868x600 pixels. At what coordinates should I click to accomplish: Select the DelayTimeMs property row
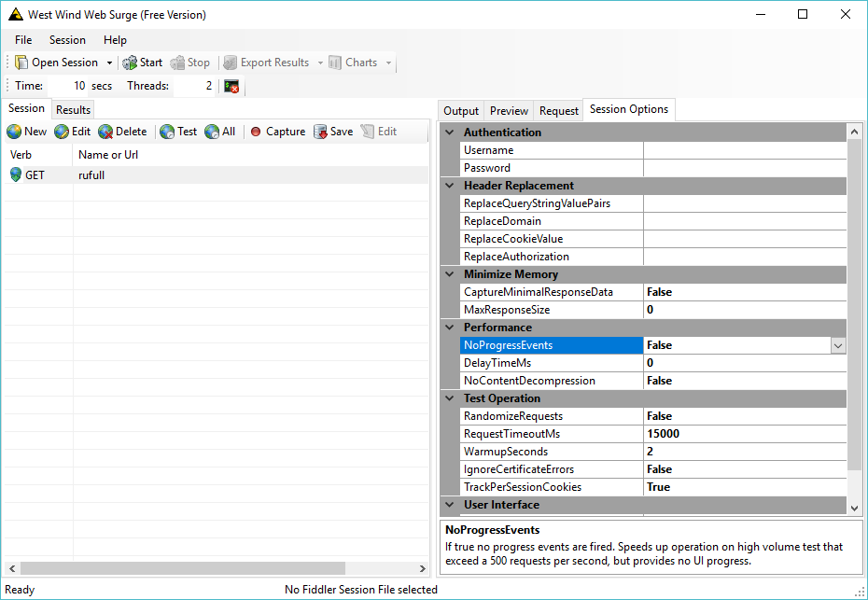click(x=653, y=363)
